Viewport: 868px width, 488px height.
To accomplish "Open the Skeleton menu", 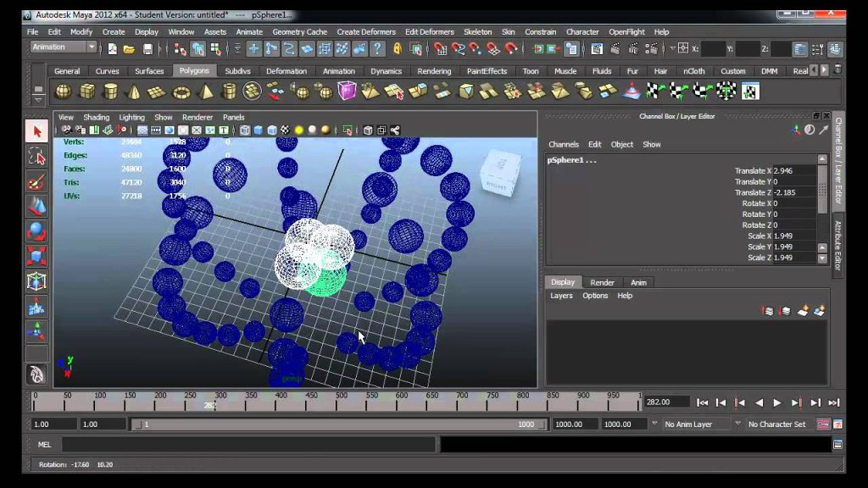I will 477,32.
